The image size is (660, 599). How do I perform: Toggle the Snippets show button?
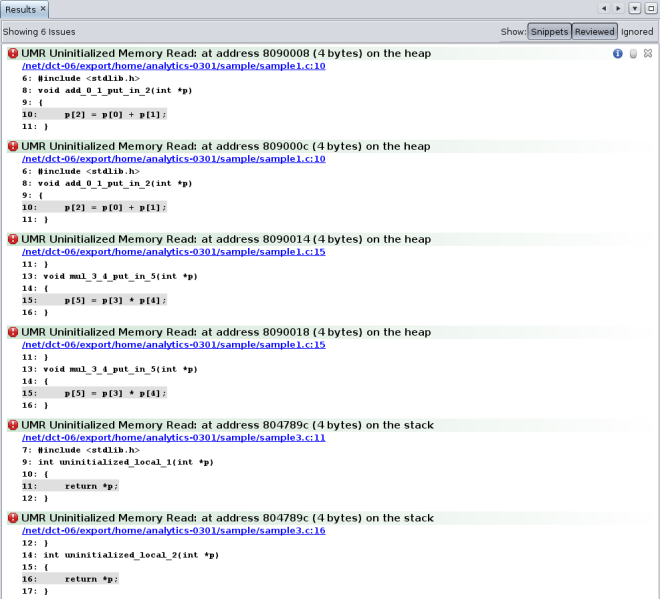[549, 32]
